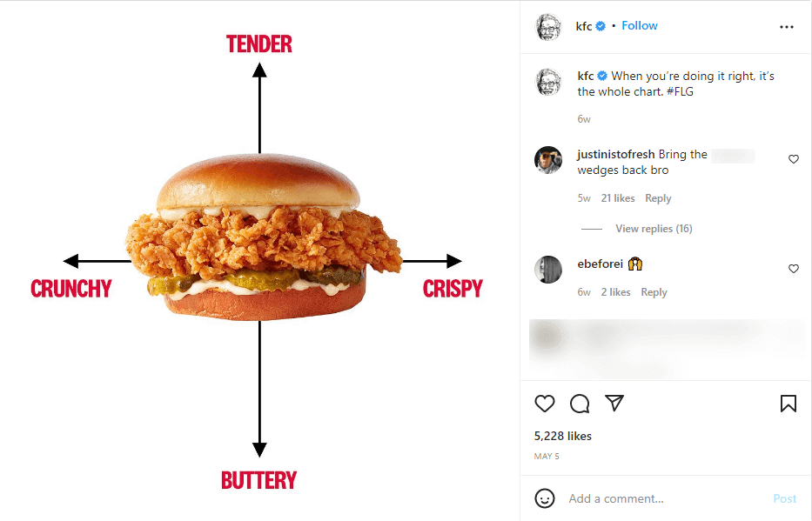The image size is (812, 521).
Task: Open the emoji picker smiley icon
Action: [x=544, y=498]
